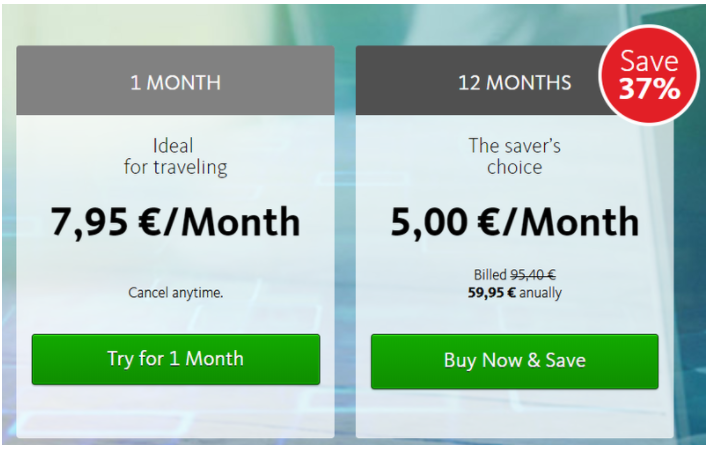Click the Ideal for traveling description
This screenshot has height=451, width=710.
[176, 157]
